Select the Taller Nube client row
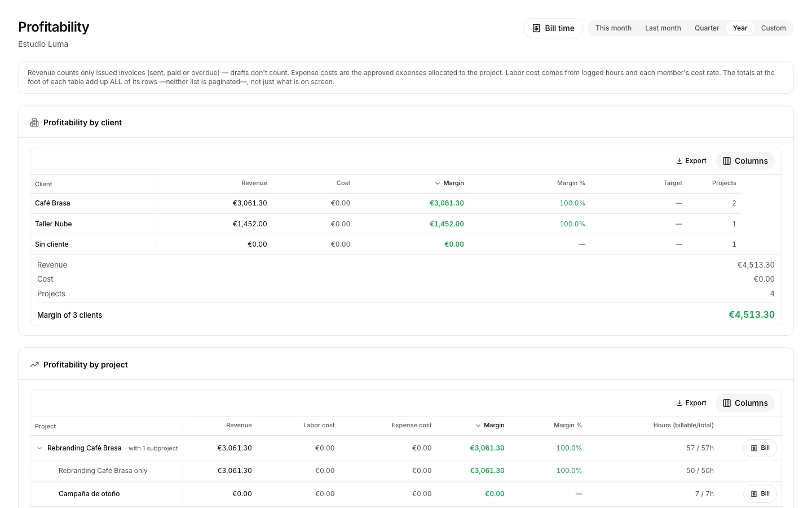This screenshot has height=508, width=812. [x=386, y=224]
